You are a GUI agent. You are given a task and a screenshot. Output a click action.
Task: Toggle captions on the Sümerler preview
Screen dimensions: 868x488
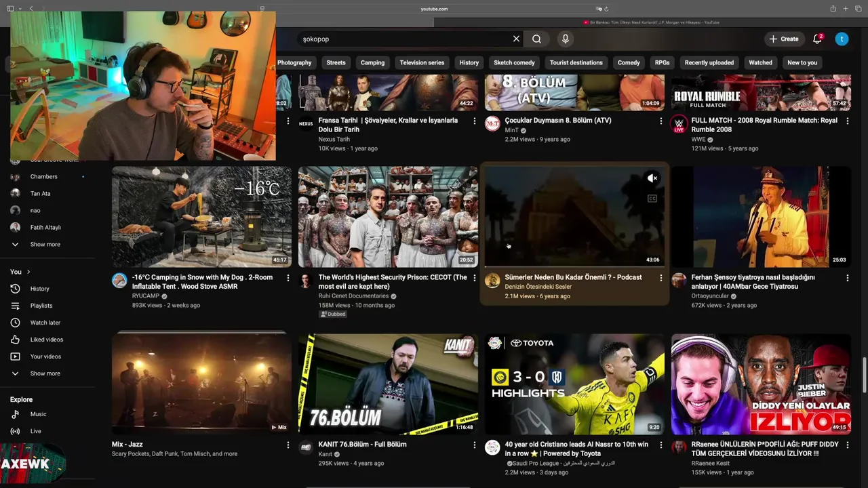[x=652, y=199]
